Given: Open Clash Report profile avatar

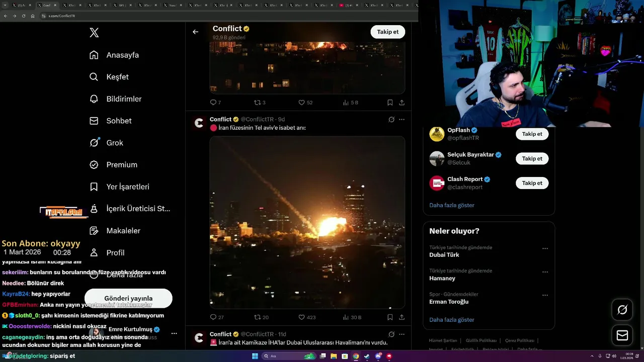Looking at the screenshot, I should [437, 183].
